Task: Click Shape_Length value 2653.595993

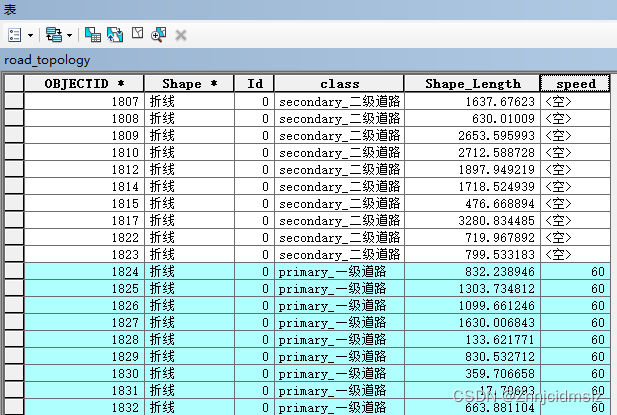Action: click(496, 135)
